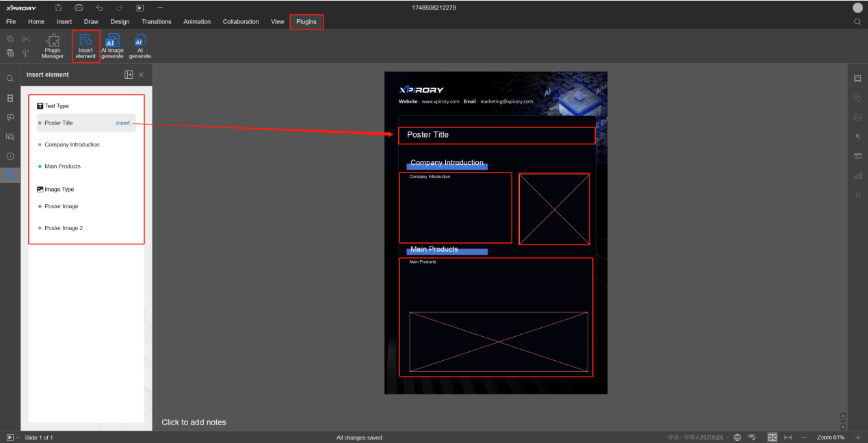Expand the more options ellipsis in title bar

coord(160,8)
